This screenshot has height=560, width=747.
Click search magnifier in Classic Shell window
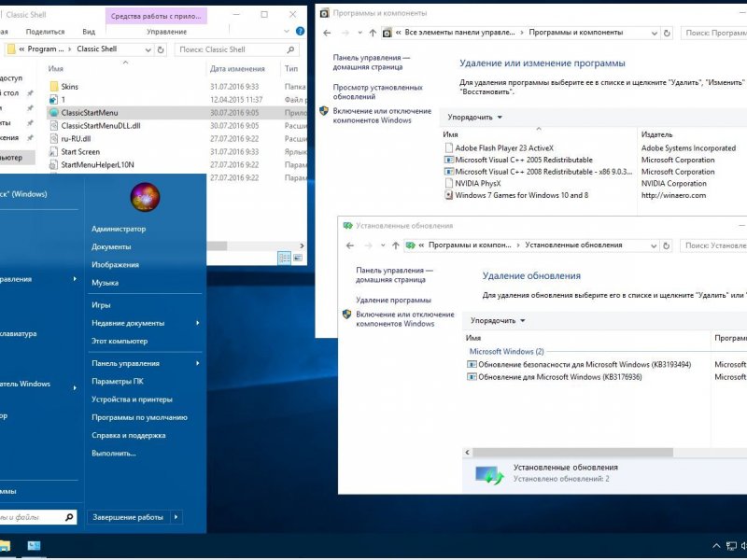click(x=290, y=49)
